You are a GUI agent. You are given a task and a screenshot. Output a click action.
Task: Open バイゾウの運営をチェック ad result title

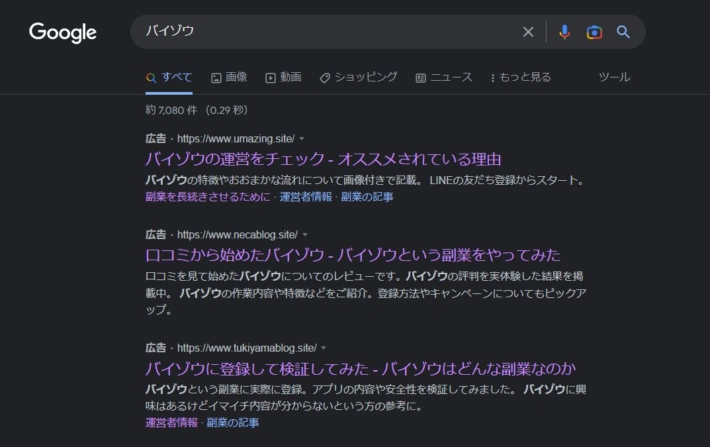click(323, 159)
